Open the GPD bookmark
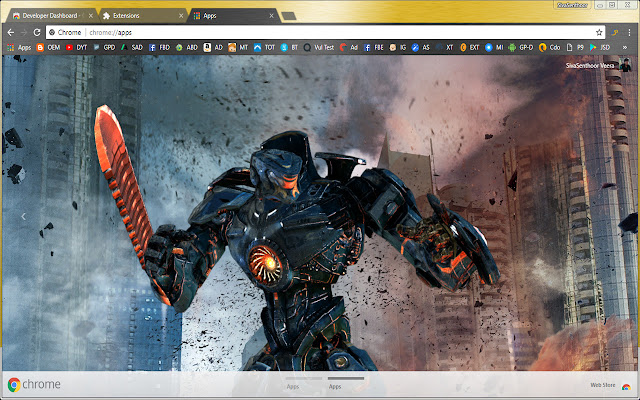Viewport: 640px width, 400px height. click(x=104, y=47)
